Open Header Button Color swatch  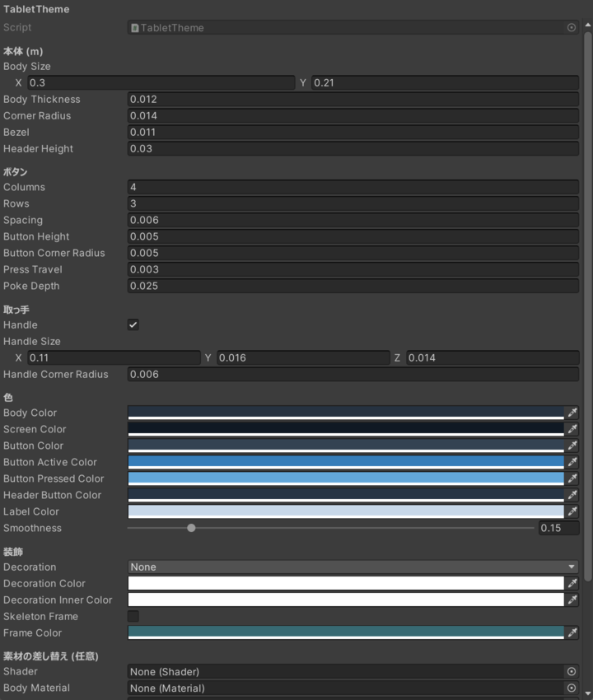coord(346,495)
